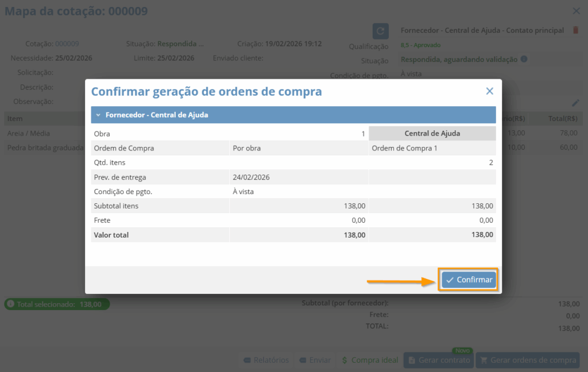
Task: Click the pencil edit icon
Action: [x=576, y=103]
